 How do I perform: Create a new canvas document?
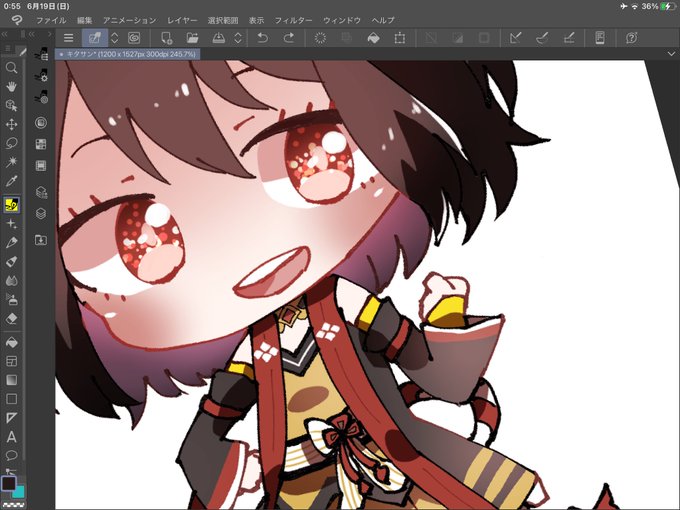click(167, 38)
